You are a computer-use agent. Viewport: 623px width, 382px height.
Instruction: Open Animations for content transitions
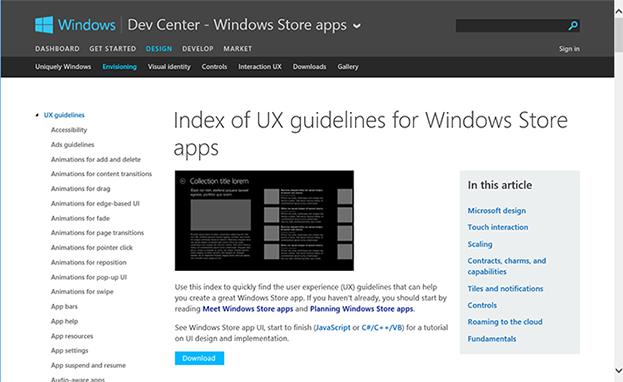coord(101,174)
